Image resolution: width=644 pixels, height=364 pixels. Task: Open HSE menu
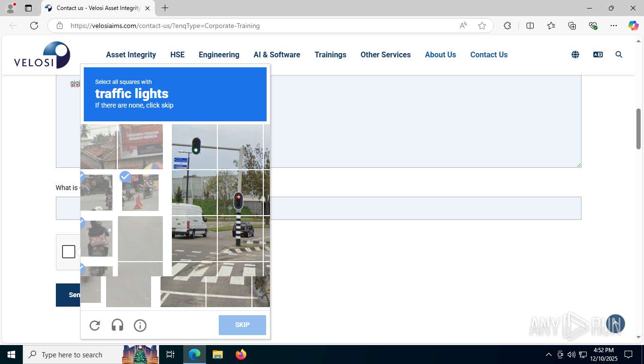click(178, 55)
